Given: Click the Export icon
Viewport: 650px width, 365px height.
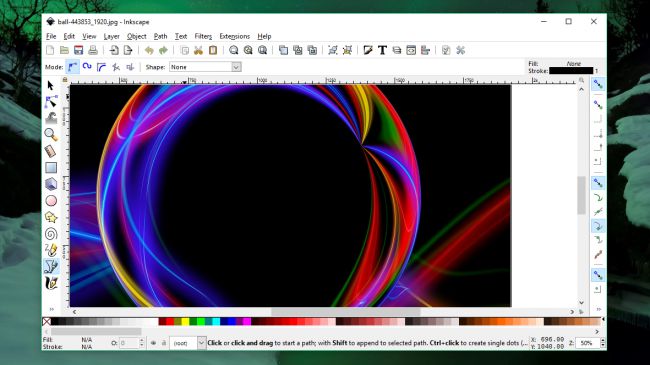Looking at the screenshot, I should point(128,50).
